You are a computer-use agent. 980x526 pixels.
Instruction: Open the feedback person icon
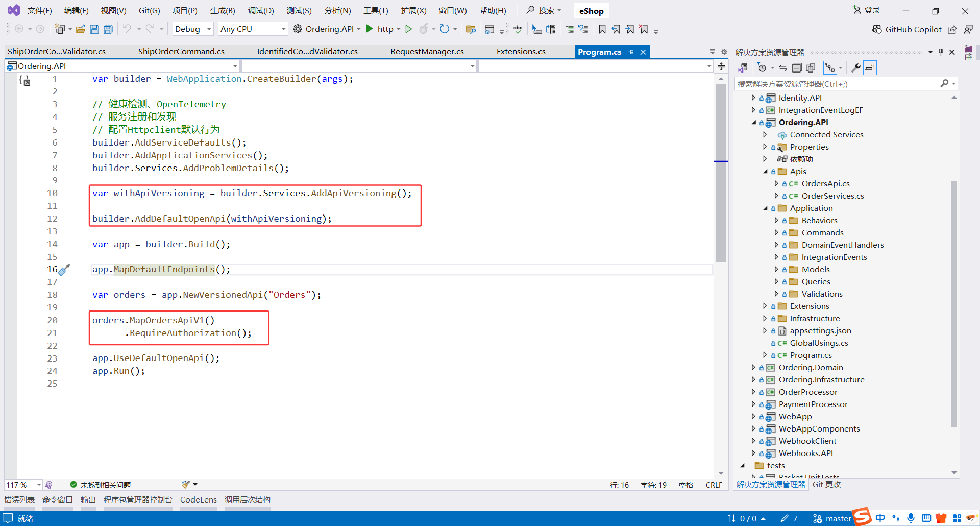(x=968, y=29)
